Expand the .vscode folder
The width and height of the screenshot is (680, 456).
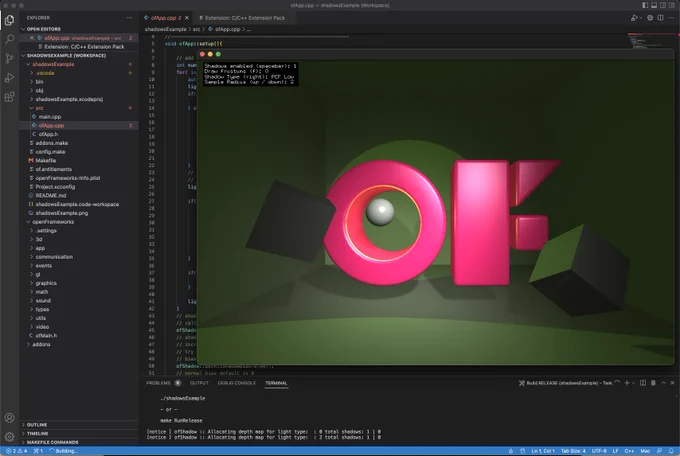pos(45,73)
